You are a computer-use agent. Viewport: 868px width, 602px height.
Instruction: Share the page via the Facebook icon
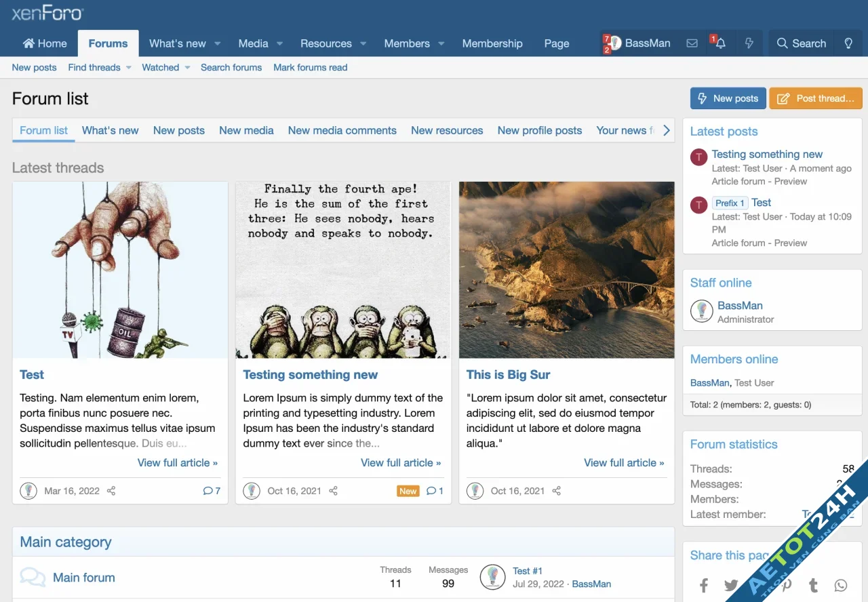[704, 585]
